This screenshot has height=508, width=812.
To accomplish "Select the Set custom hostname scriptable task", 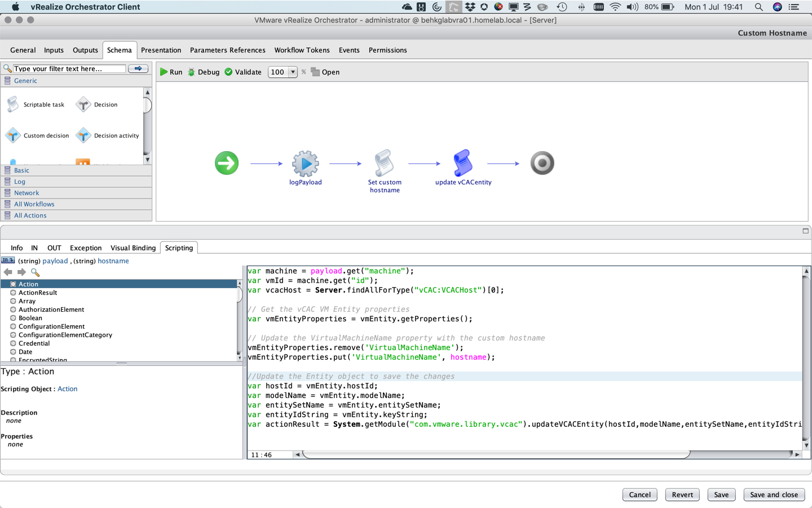I will coord(385,164).
